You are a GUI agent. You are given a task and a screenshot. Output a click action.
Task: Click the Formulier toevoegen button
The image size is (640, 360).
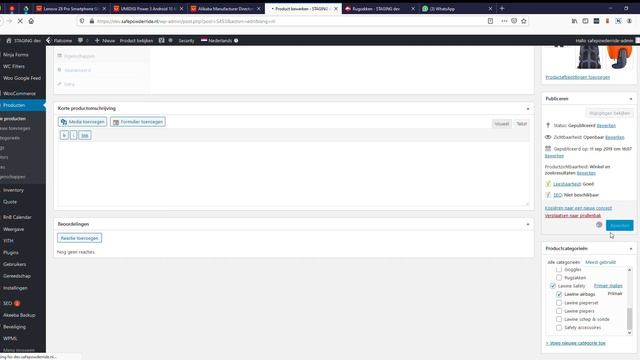coord(138,122)
